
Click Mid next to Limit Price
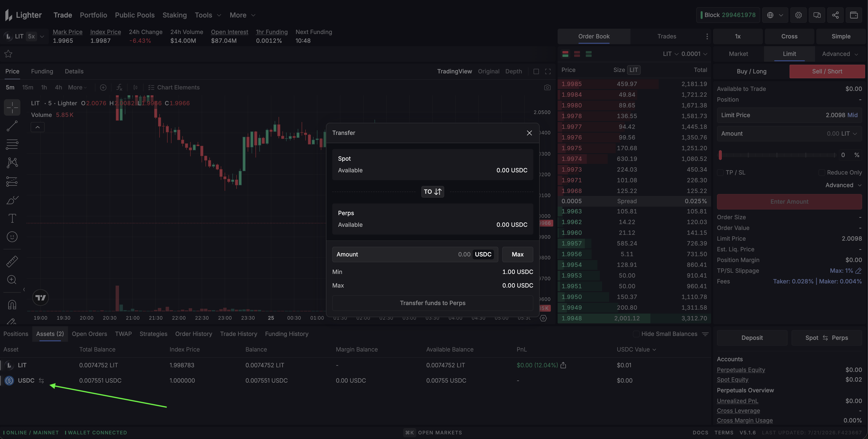pyautogui.click(x=852, y=115)
